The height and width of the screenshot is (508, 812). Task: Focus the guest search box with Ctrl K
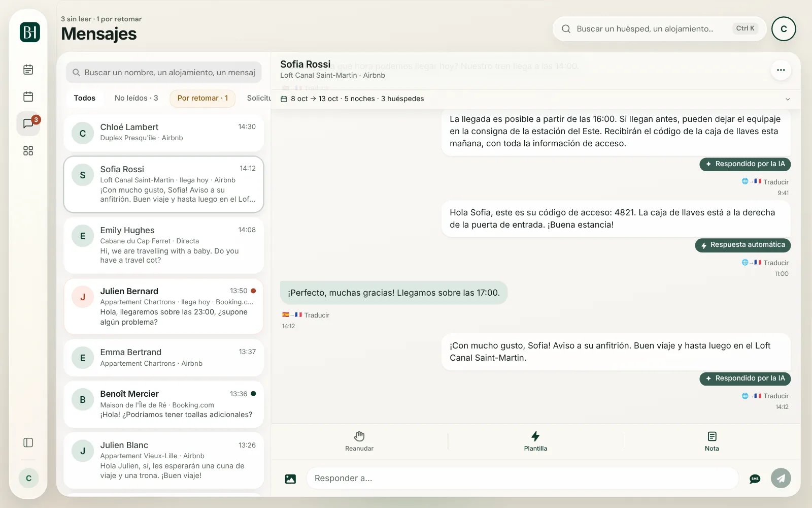[x=659, y=29]
